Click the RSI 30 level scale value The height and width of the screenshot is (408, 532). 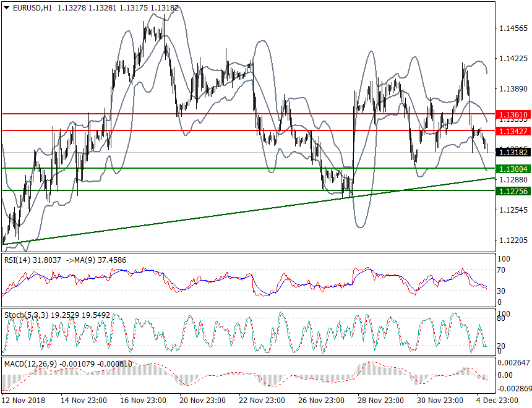[501, 291]
